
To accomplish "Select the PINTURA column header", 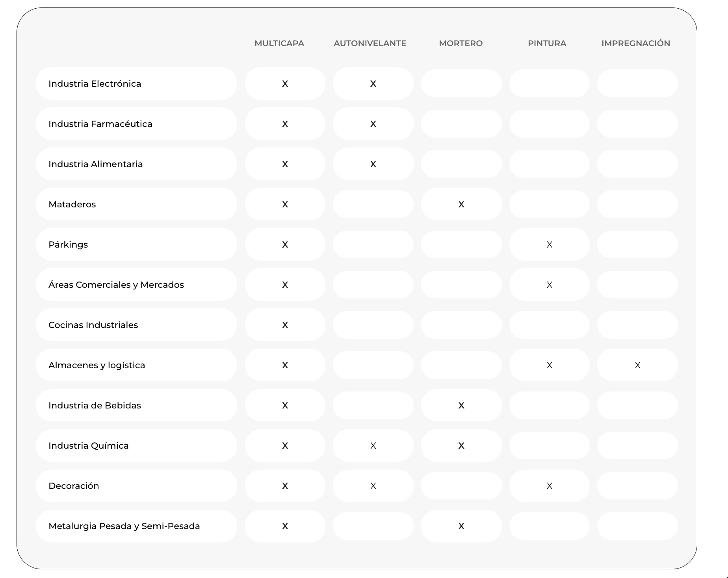I will (x=547, y=43).
